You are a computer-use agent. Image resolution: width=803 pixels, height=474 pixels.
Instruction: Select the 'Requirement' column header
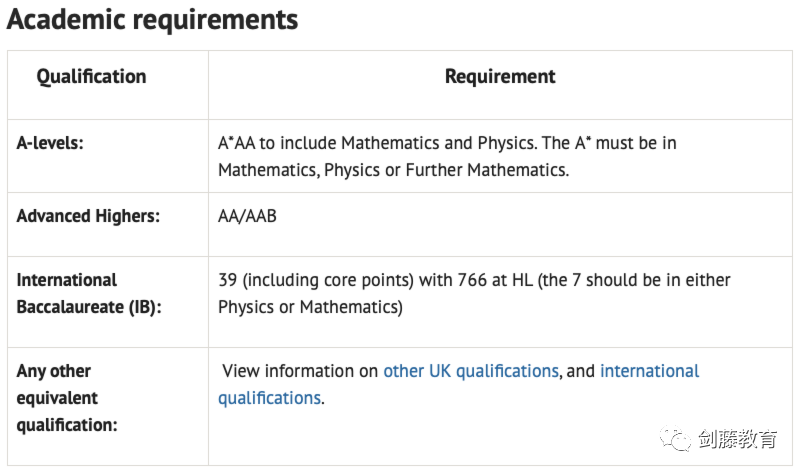pyautogui.click(x=500, y=77)
